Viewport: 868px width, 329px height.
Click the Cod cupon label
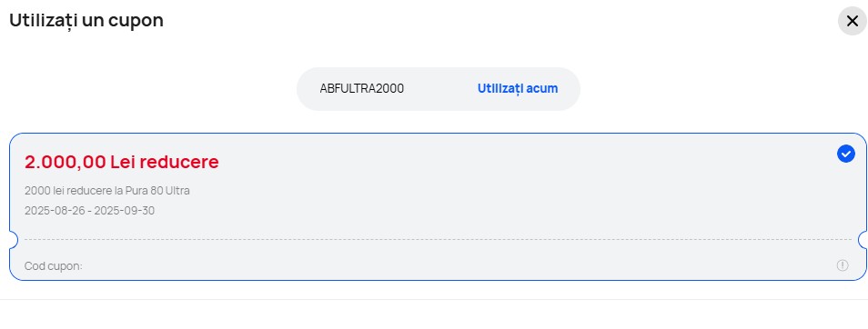tap(53, 266)
